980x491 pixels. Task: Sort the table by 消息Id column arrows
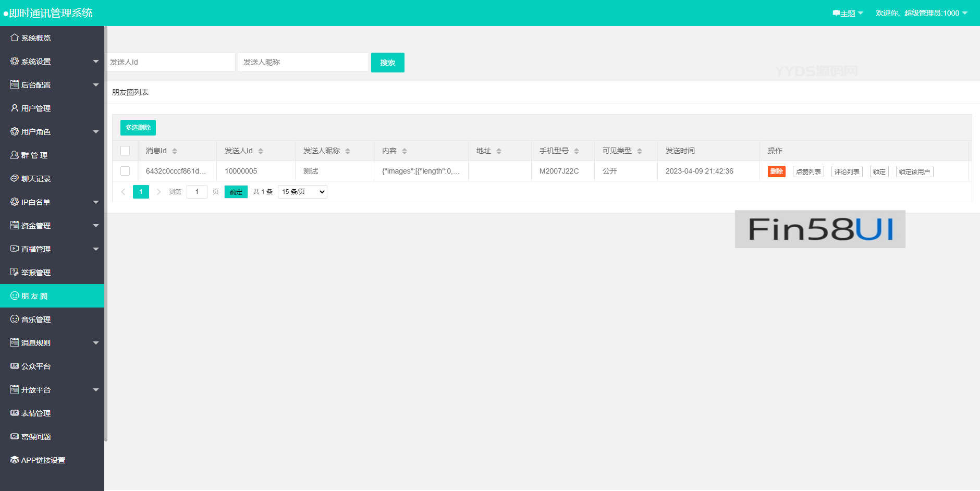pos(175,151)
